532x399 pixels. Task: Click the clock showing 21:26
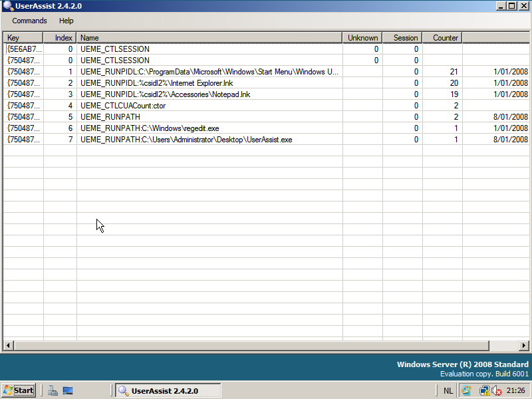pos(517,391)
